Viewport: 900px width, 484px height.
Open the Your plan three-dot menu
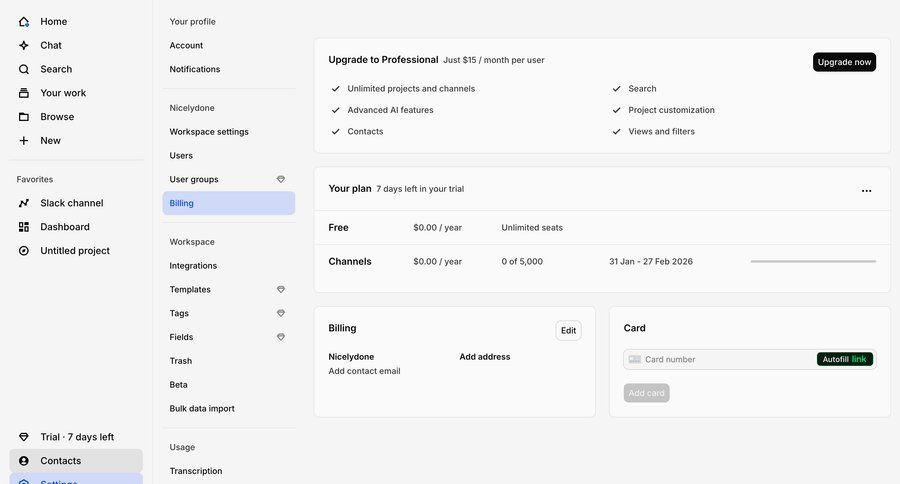866,190
